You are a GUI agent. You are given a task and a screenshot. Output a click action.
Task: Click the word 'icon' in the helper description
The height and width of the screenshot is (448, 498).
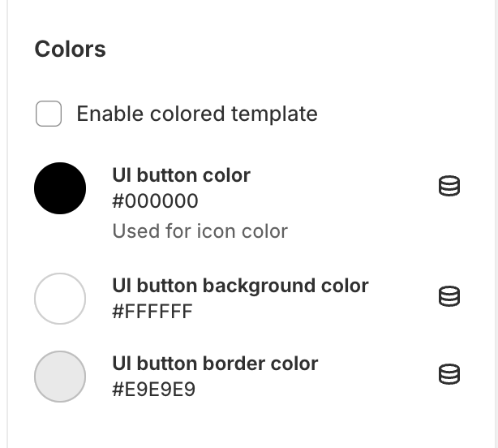pyautogui.click(x=217, y=231)
